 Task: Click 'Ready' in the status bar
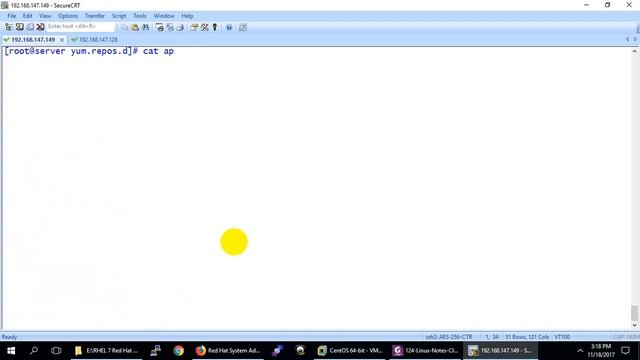click(9, 337)
